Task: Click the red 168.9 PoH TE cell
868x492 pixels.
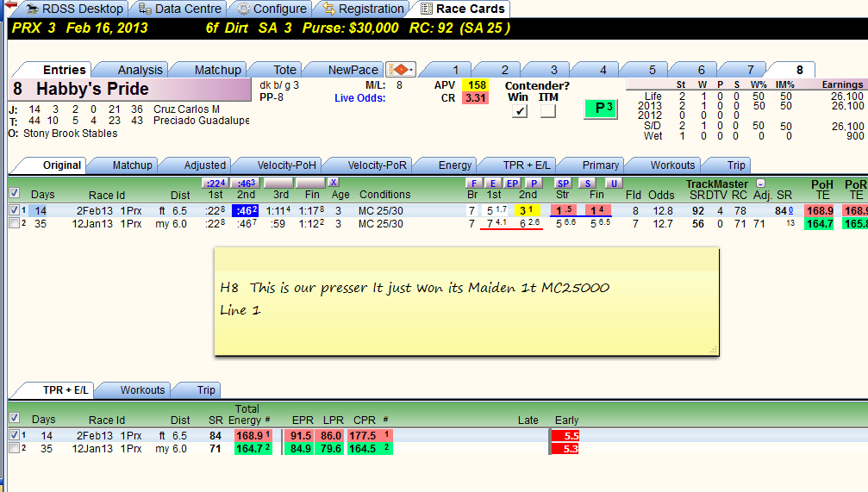Action: coord(819,210)
